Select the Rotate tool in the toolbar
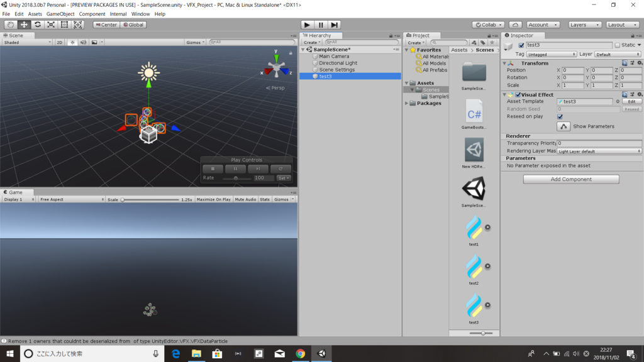 [x=37, y=25]
